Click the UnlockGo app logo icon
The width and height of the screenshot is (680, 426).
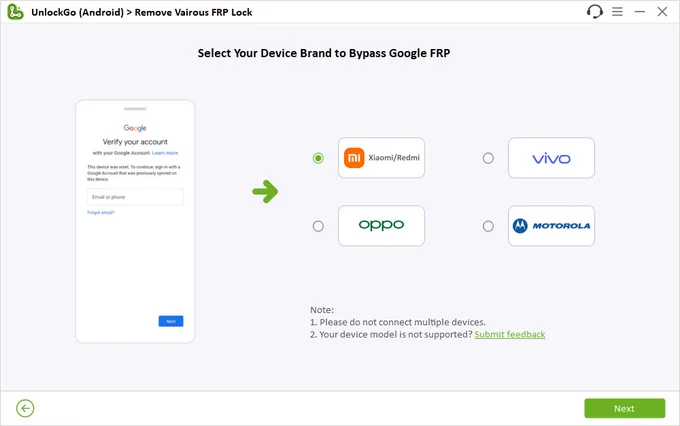point(15,12)
